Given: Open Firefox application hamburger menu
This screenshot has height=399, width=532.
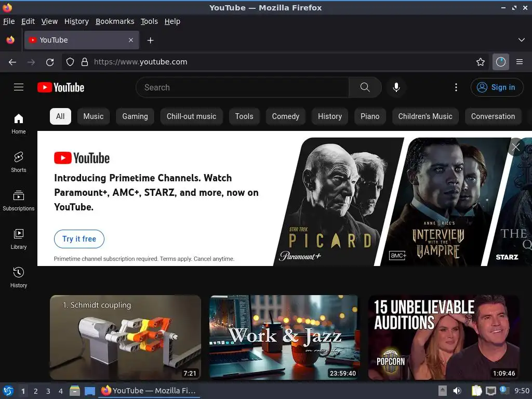Looking at the screenshot, I should point(519,62).
